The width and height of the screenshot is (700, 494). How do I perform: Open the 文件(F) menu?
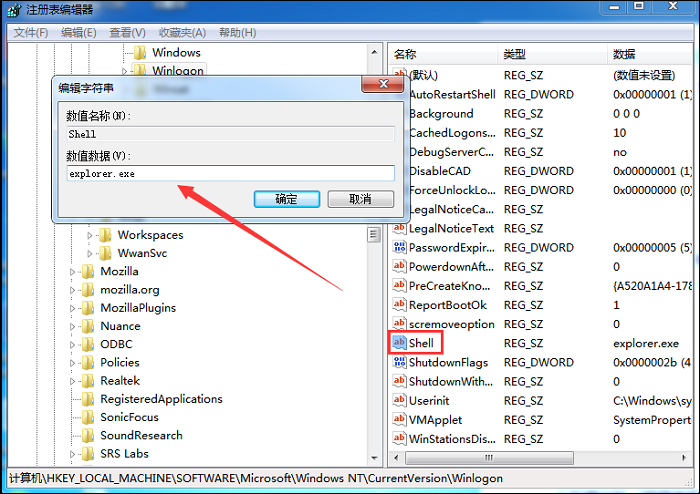point(30,33)
